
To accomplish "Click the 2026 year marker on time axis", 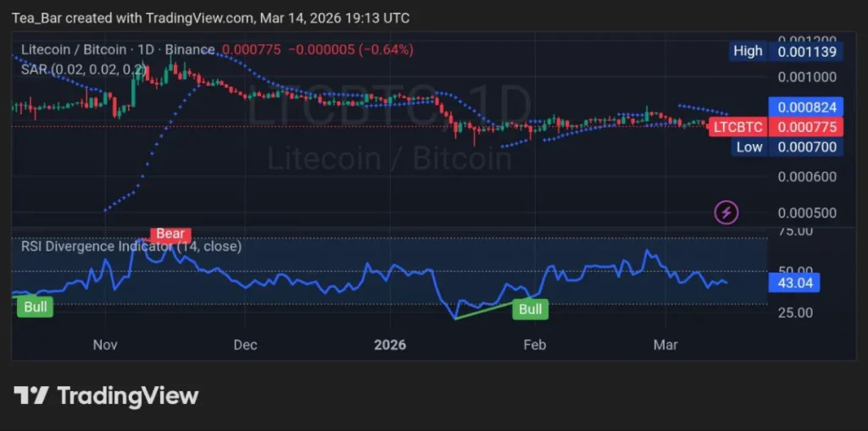I will coord(390,345).
